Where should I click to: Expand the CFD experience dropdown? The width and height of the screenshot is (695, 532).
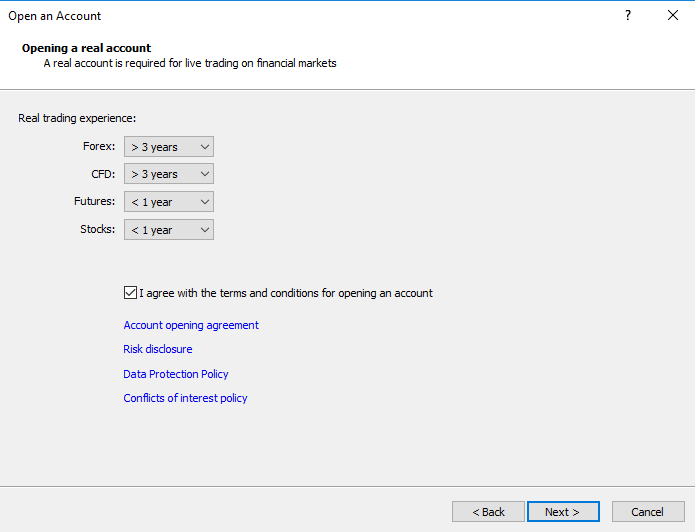point(169,174)
